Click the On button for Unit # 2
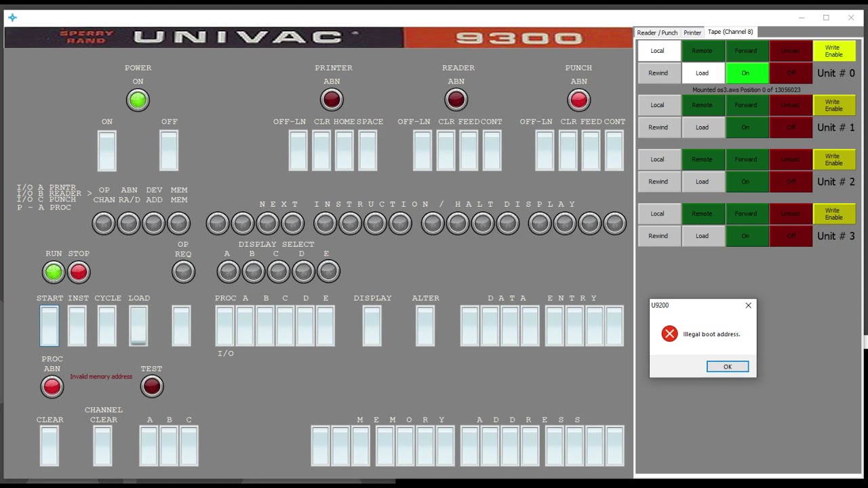 746,182
